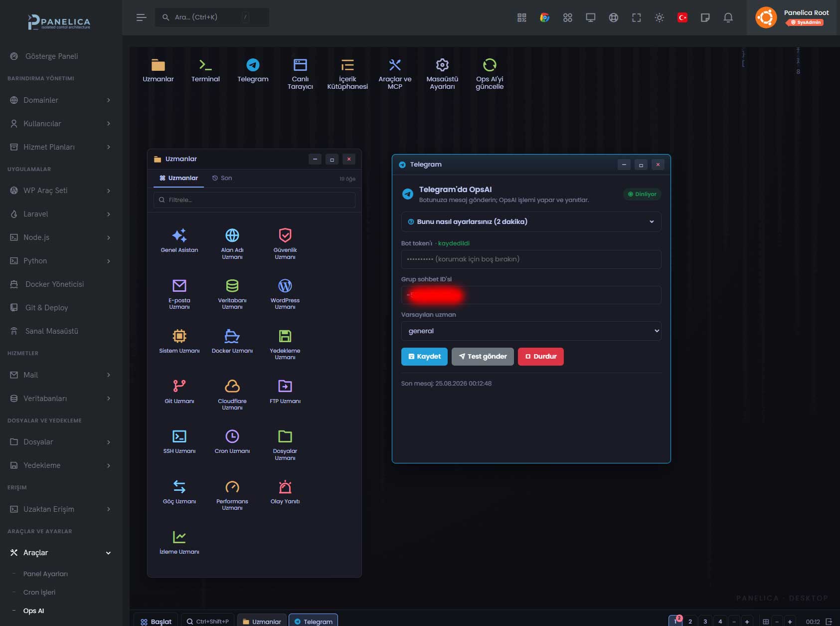Viewport: 840px width, 626px height.
Task: Open Cloudflare Uzmanı expert
Action: click(232, 395)
